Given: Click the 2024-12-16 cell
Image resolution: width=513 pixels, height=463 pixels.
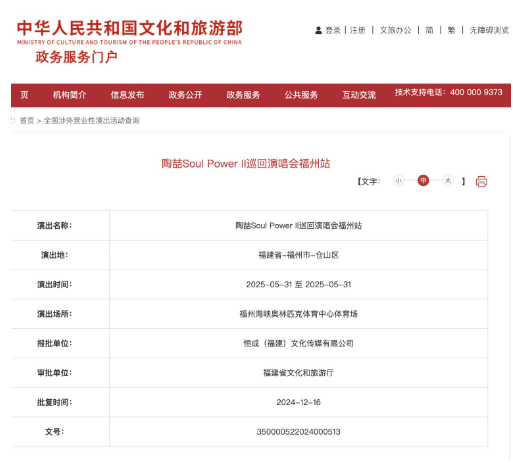Looking at the screenshot, I should tap(298, 402).
